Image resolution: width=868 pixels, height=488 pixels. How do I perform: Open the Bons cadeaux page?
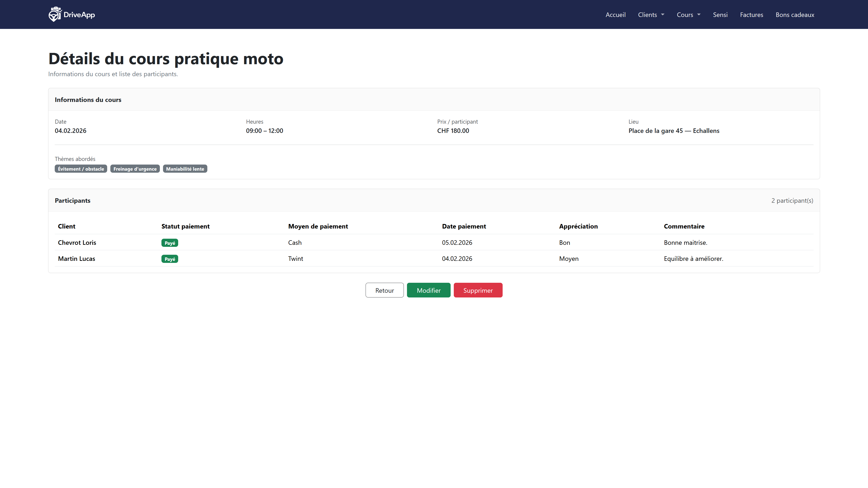795,15
